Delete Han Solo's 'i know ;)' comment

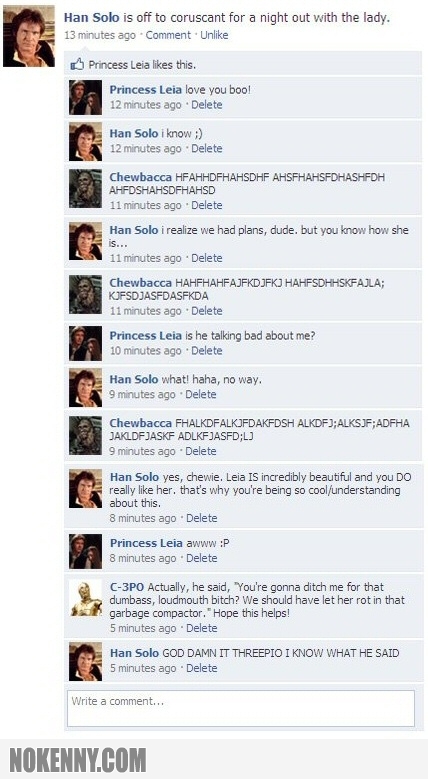pos(207,149)
